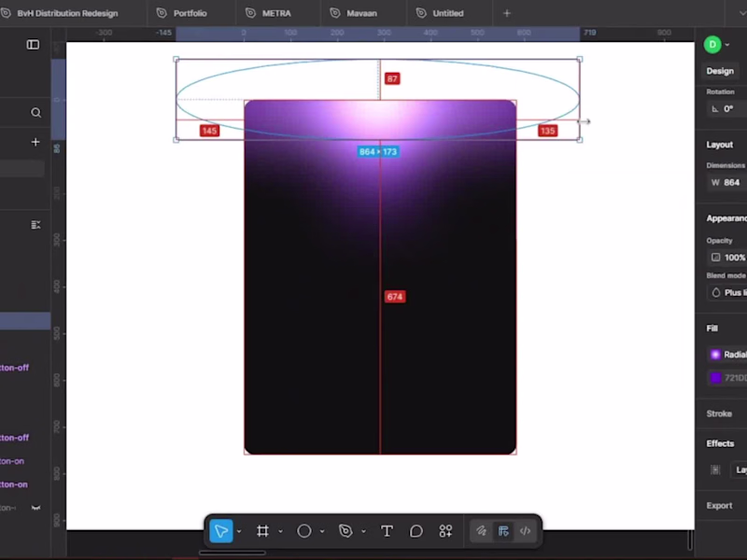Click top-left selection handle of ellipse
The width and height of the screenshot is (747, 560).
[176, 60]
